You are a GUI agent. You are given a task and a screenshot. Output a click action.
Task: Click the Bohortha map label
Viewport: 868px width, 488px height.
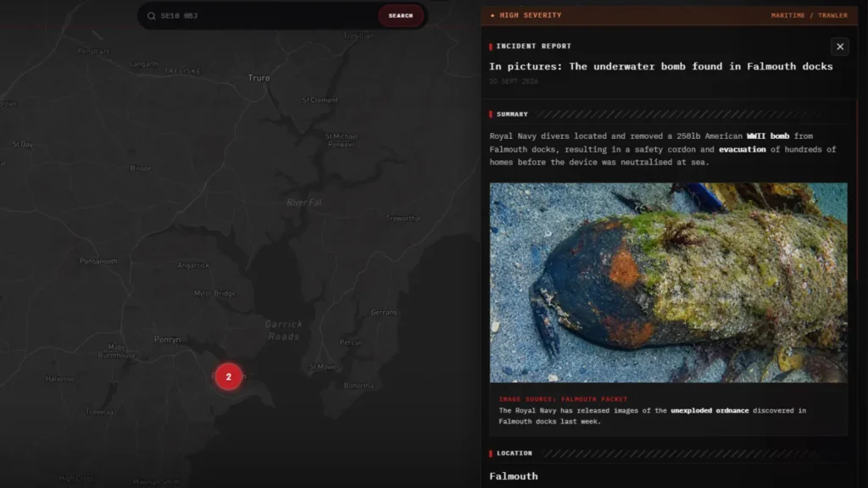point(359,385)
